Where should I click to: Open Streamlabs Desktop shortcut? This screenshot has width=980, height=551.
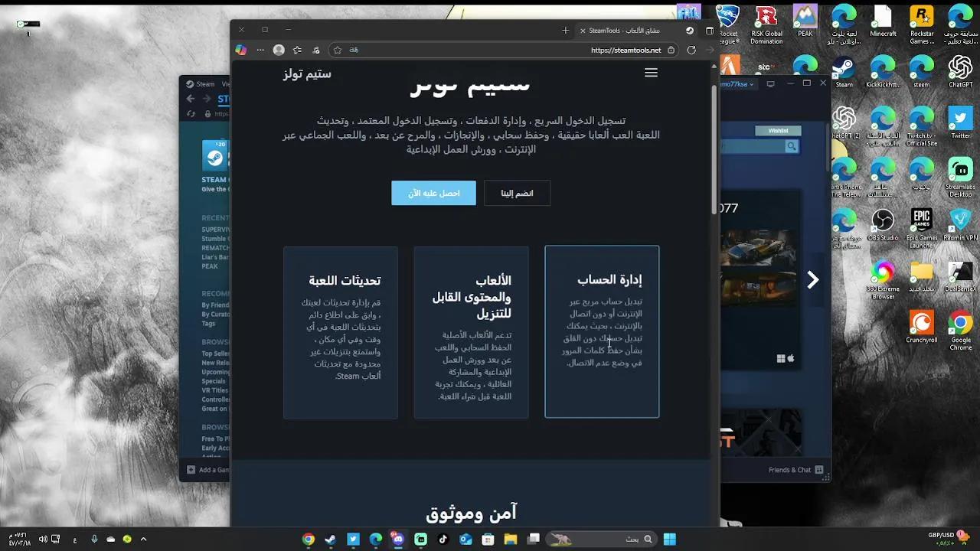pyautogui.click(x=960, y=178)
